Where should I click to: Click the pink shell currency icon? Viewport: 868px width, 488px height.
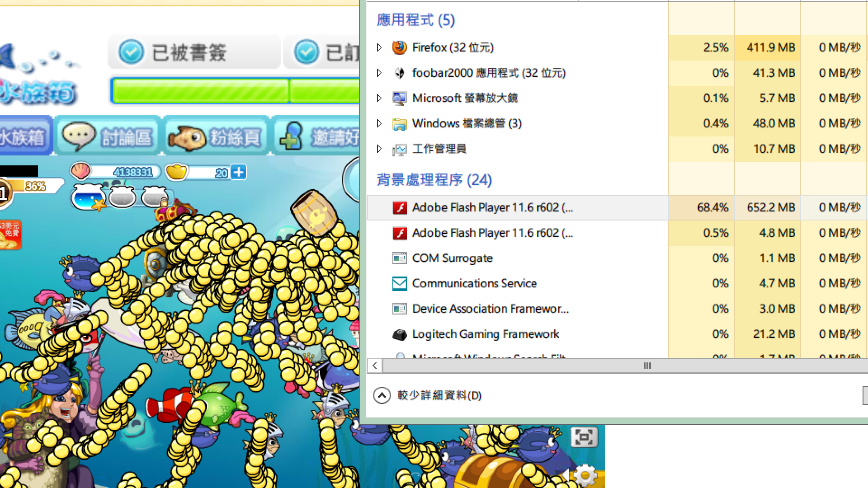80,171
